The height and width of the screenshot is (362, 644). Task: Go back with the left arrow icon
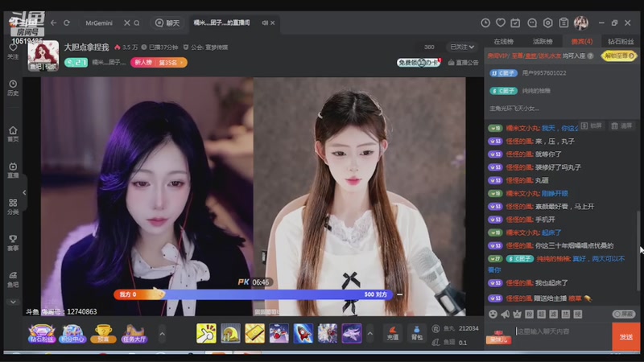(53, 23)
